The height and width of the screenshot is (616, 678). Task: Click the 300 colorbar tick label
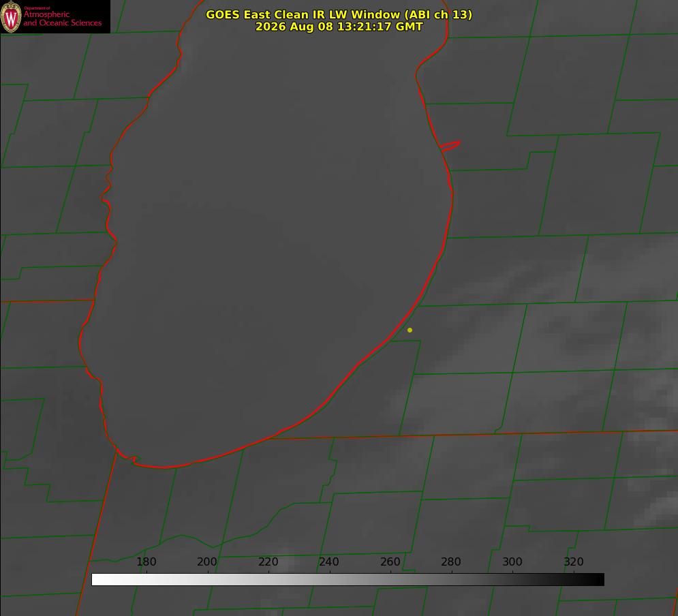coord(512,561)
